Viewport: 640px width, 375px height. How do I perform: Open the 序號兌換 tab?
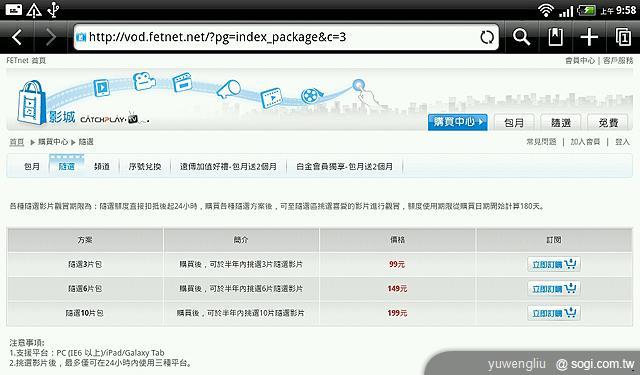coord(144,166)
